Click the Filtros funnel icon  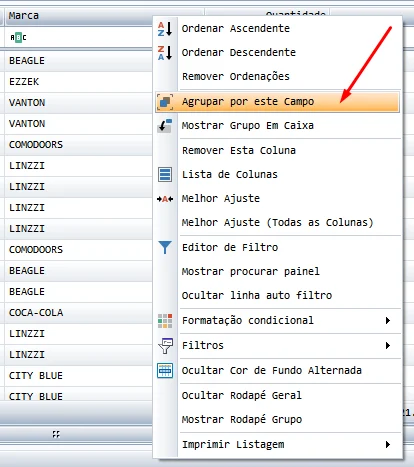[x=166, y=346]
